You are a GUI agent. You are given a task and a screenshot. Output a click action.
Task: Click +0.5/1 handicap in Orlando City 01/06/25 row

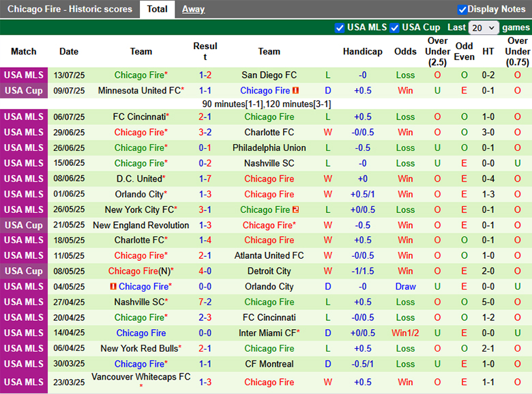click(x=362, y=195)
